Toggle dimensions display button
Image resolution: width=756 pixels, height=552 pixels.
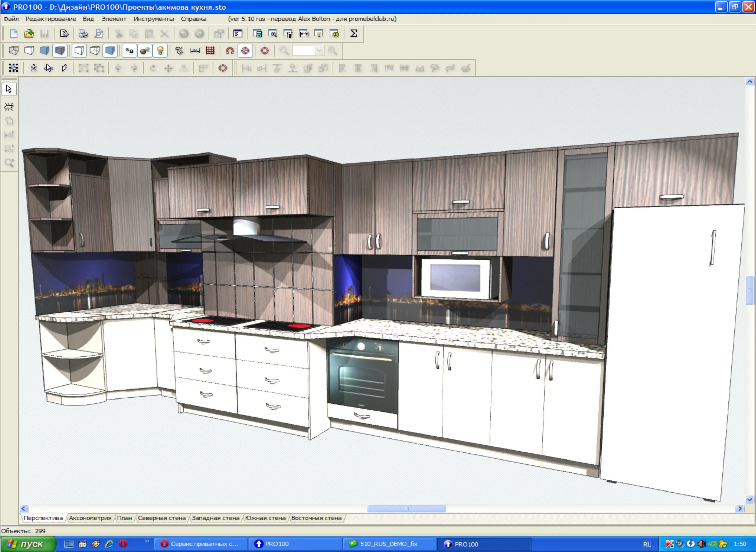[x=195, y=51]
